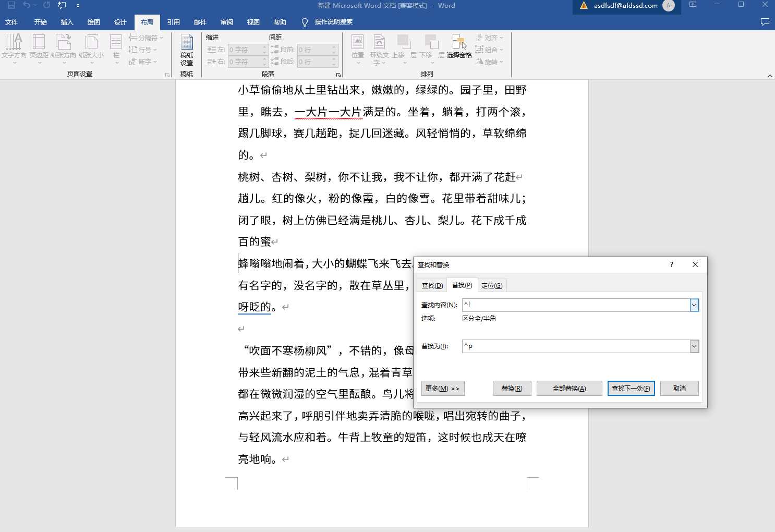Screen dimensions: 775x532
Task: Click the 取消 button
Action: 680,389
